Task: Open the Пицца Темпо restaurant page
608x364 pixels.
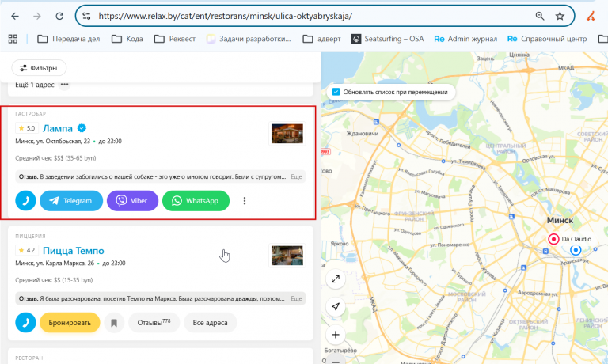Action: coord(74,251)
